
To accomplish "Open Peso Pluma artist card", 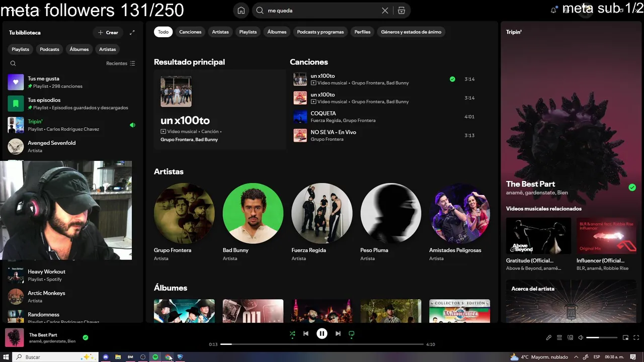I will click(391, 222).
